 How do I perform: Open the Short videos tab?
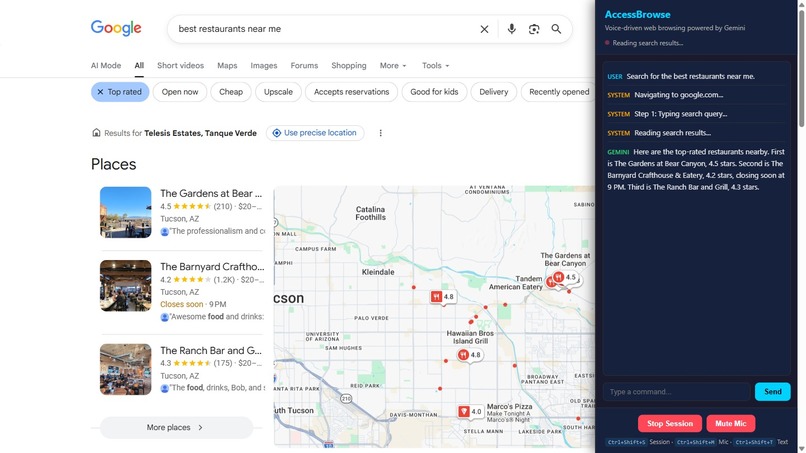pos(180,66)
